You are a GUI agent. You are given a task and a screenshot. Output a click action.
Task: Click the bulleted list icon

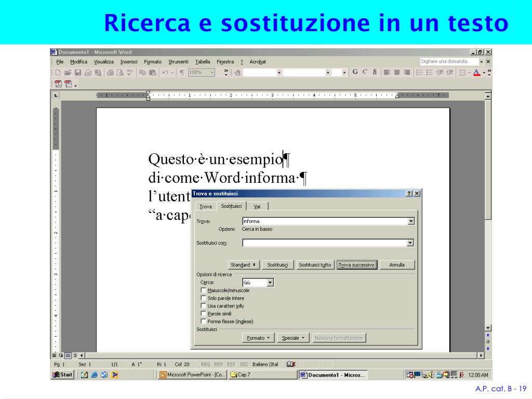[430, 72]
